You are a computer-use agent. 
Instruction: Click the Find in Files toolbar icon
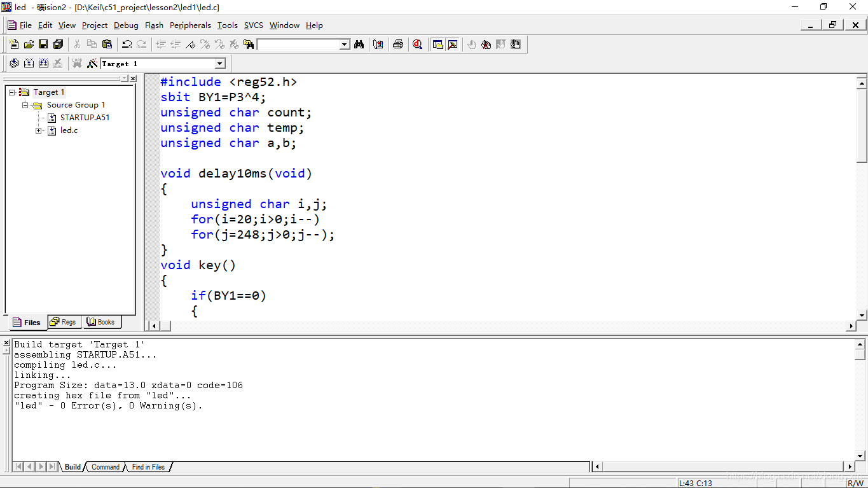click(x=249, y=45)
